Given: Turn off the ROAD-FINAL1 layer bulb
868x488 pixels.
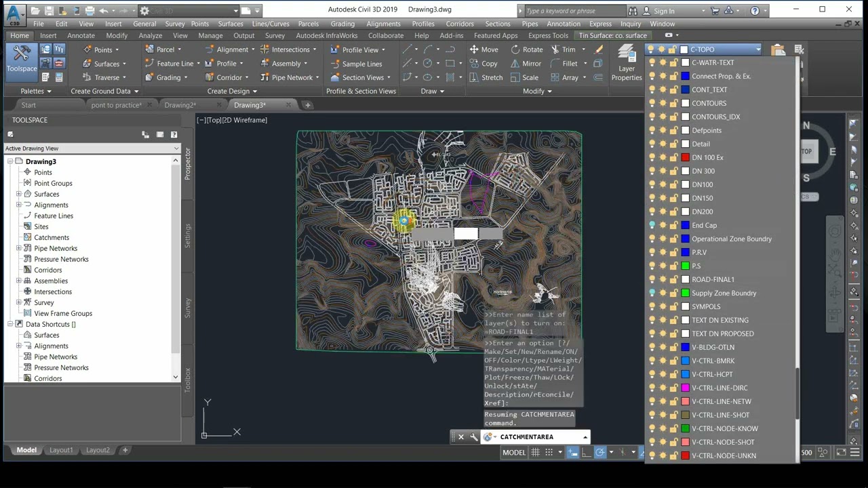Looking at the screenshot, I should [x=652, y=279].
